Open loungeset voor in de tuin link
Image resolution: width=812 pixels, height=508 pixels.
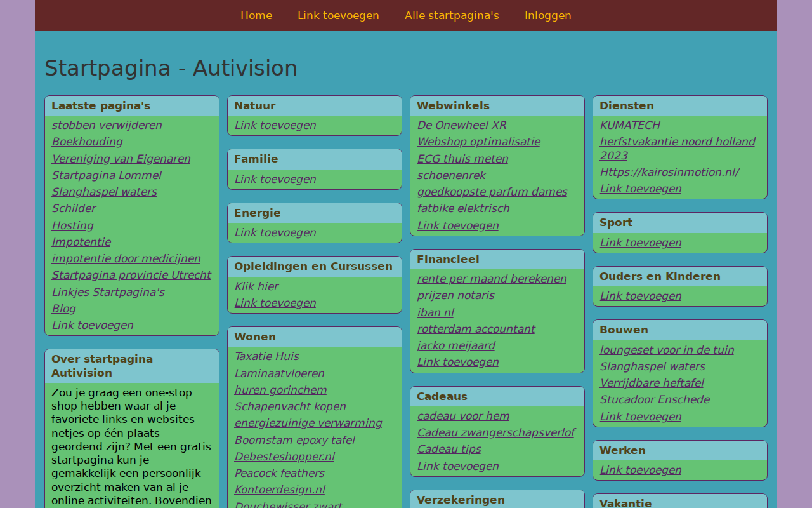(667, 350)
